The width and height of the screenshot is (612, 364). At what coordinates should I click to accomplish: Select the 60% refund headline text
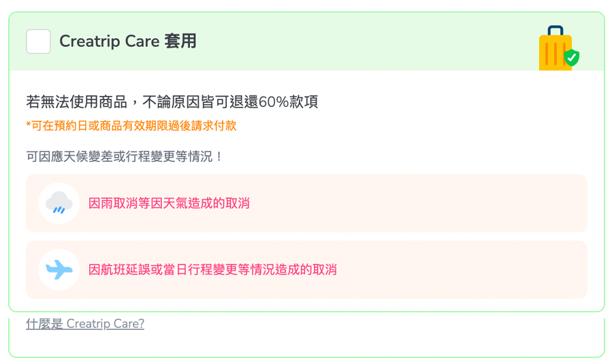click(172, 102)
